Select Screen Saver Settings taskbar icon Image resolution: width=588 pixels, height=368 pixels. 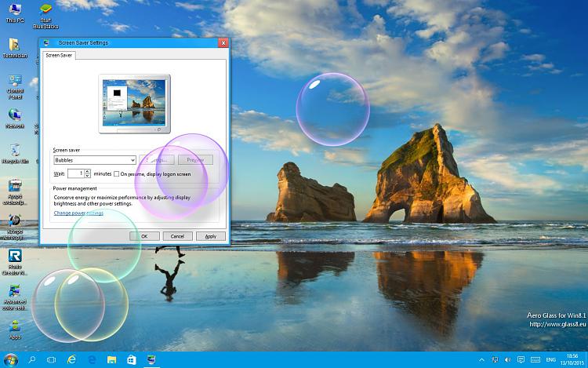point(151,359)
